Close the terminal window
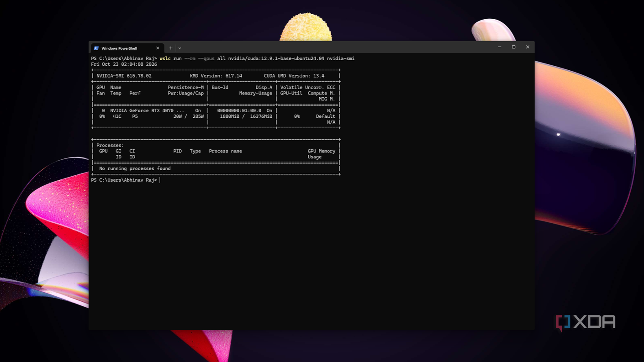Image resolution: width=644 pixels, height=362 pixels. [528, 47]
